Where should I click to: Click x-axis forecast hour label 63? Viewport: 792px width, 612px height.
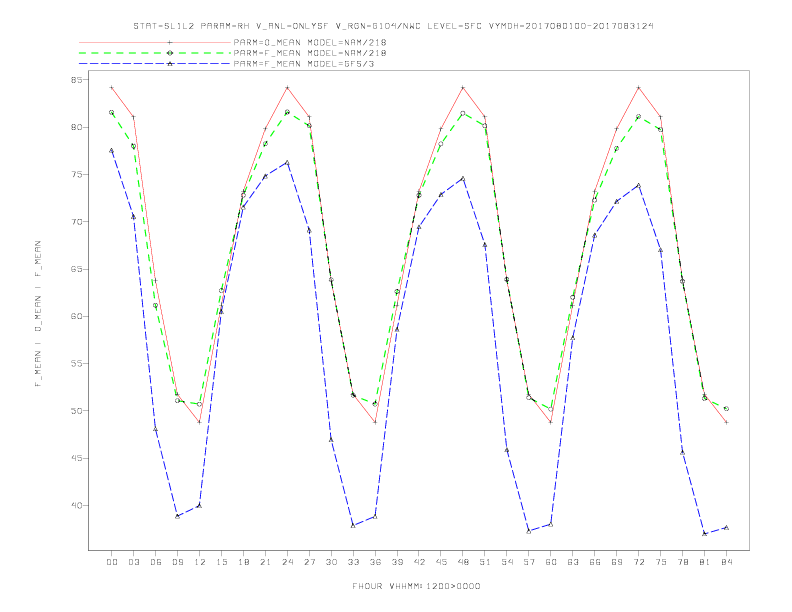pos(573,562)
